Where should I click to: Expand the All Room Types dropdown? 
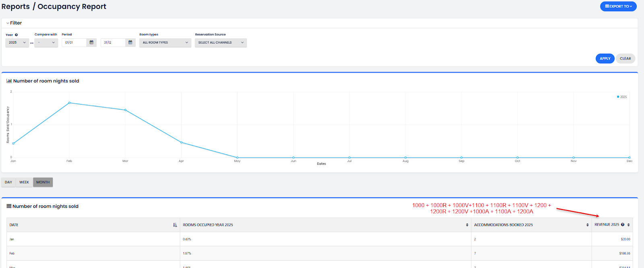pos(165,42)
